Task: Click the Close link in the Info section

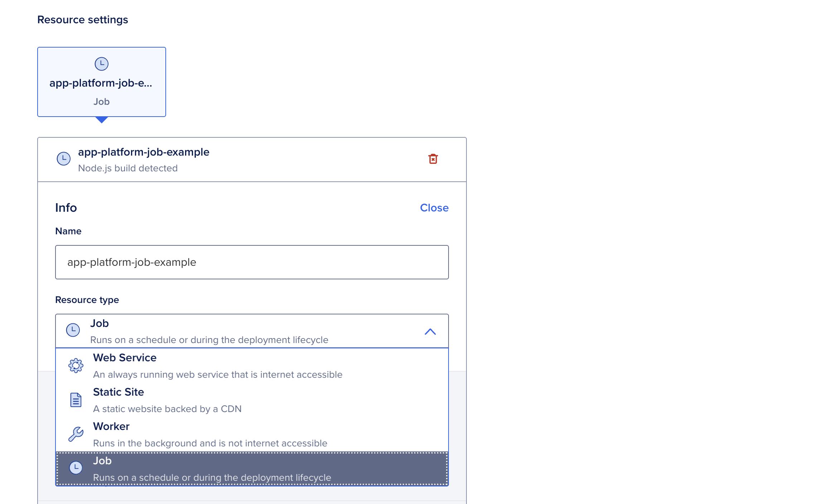Action: pyautogui.click(x=434, y=207)
